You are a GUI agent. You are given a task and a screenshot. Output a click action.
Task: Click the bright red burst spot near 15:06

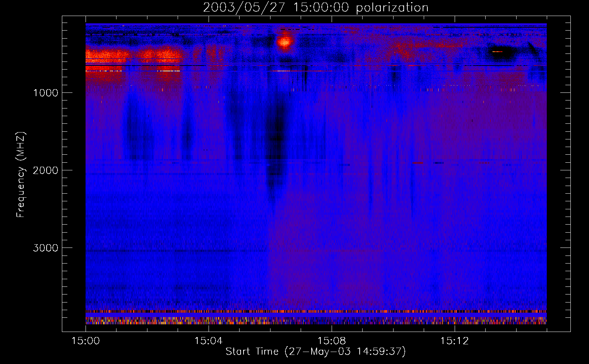click(x=284, y=41)
